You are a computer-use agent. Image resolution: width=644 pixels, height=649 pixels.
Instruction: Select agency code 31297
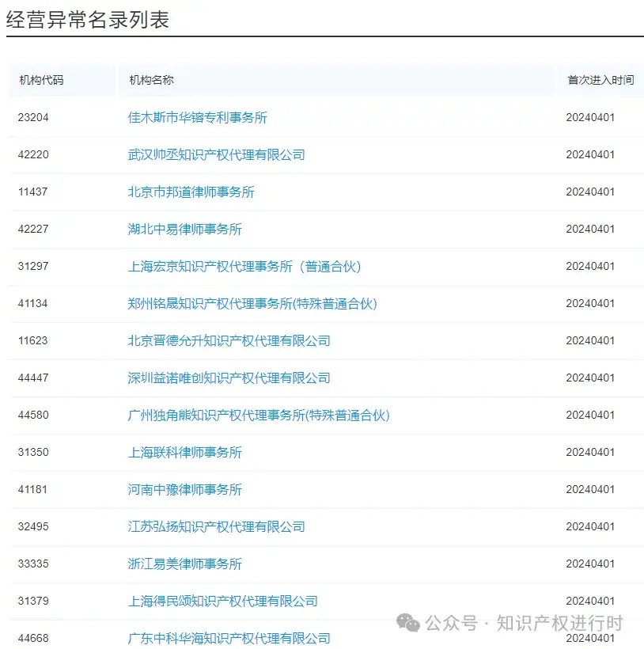pos(33,267)
